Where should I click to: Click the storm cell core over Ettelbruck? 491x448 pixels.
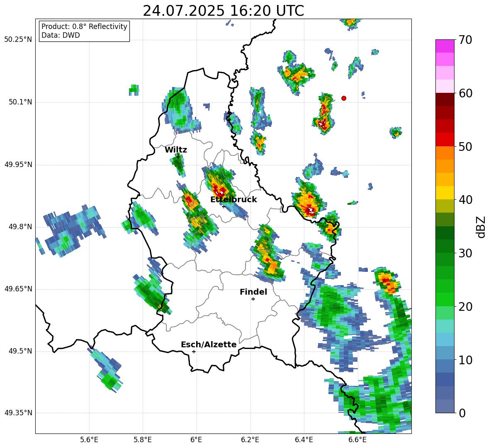coord(219,190)
